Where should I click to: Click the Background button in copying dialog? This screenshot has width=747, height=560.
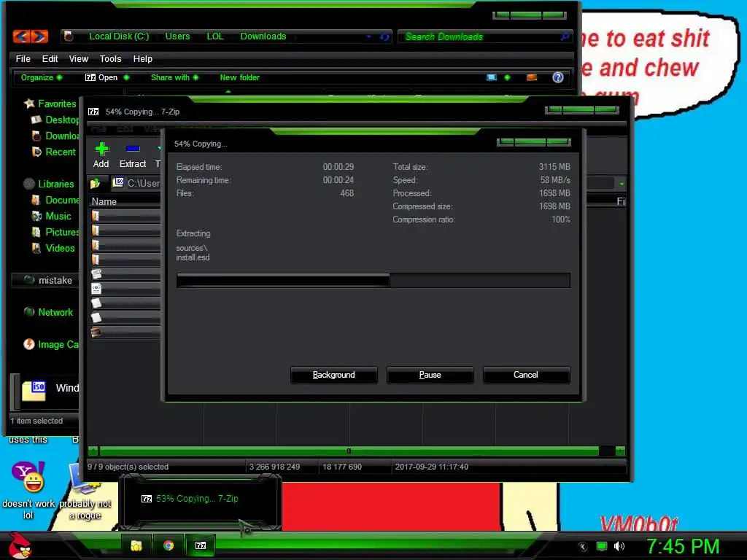(333, 375)
